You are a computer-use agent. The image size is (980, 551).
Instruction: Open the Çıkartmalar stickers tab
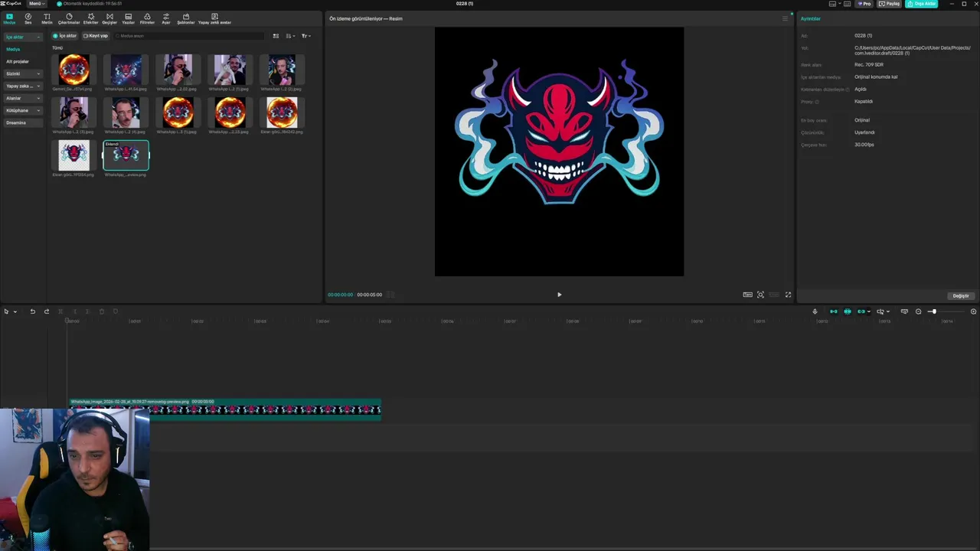pos(69,18)
